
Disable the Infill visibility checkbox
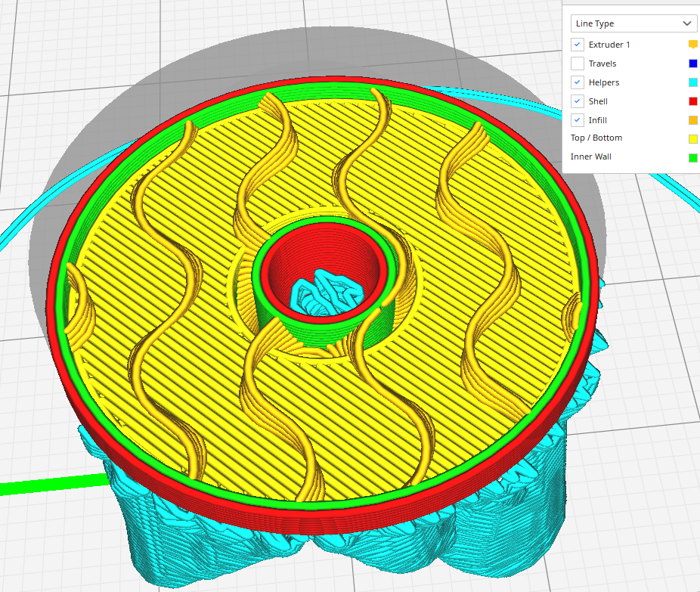[x=577, y=119]
